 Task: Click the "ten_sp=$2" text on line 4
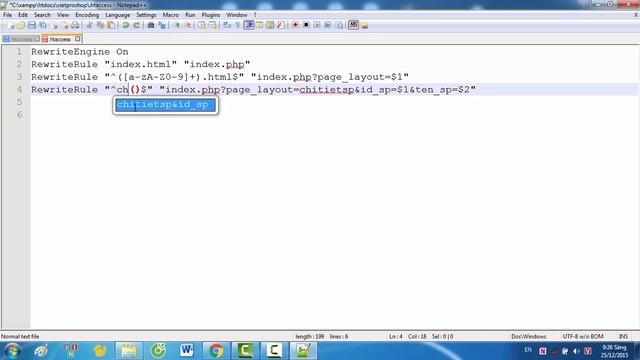click(442, 90)
